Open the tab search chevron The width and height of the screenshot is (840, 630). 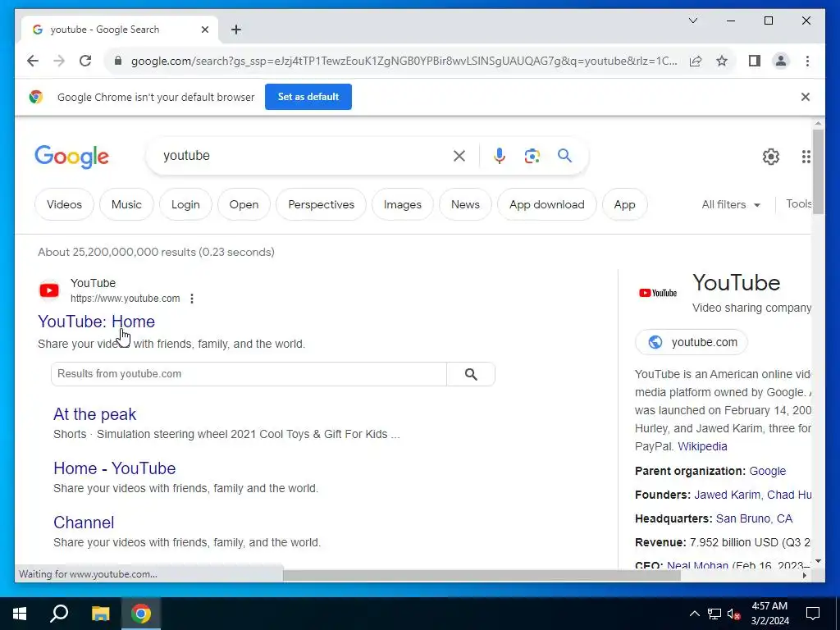pyautogui.click(x=693, y=21)
